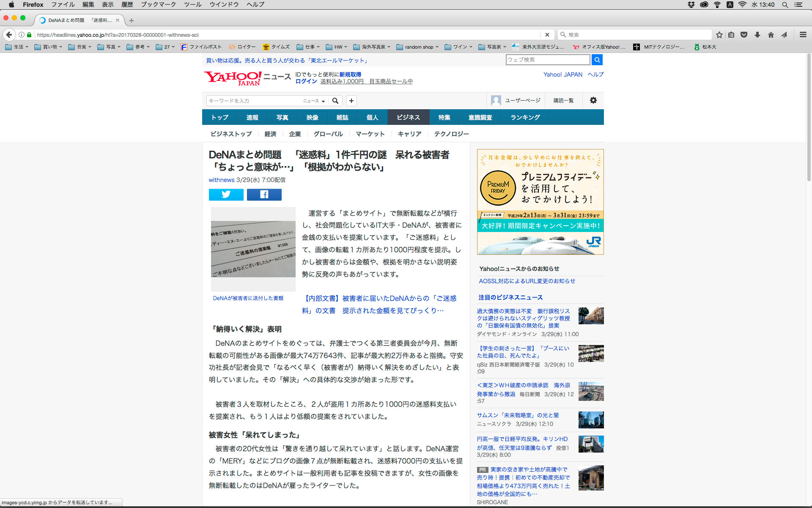Open Firefox hamburger menu
Image resolution: width=812 pixels, height=508 pixels.
click(803, 35)
